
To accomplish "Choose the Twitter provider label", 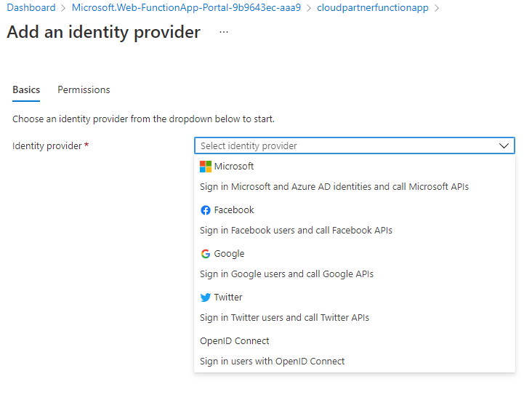I will click(228, 298).
